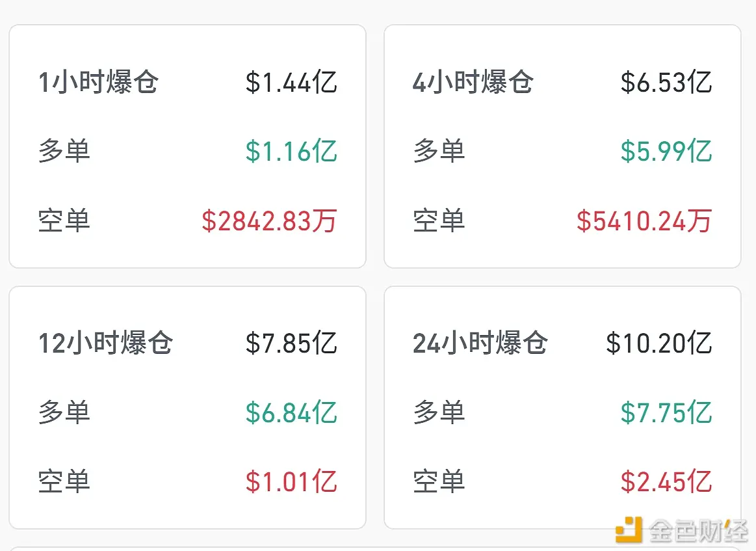Click 多单 label in the 24小时 card

click(x=439, y=412)
